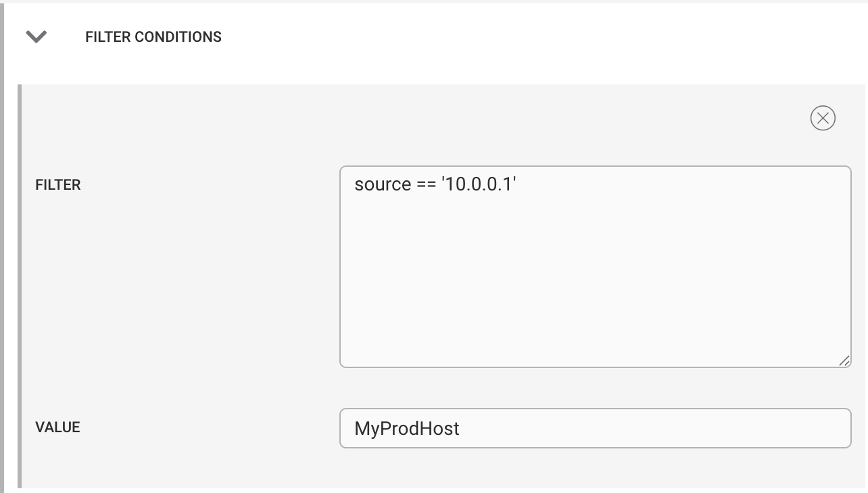The height and width of the screenshot is (493, 868).
Task: Click the '10.0.0.1' string in the filter
Action: point(479,184)
